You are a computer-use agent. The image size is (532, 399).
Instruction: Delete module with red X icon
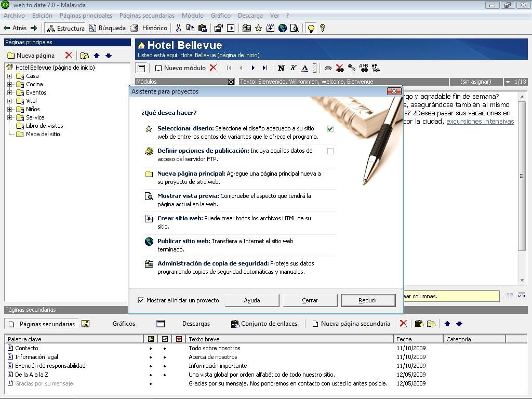click(x=213, y=68)
